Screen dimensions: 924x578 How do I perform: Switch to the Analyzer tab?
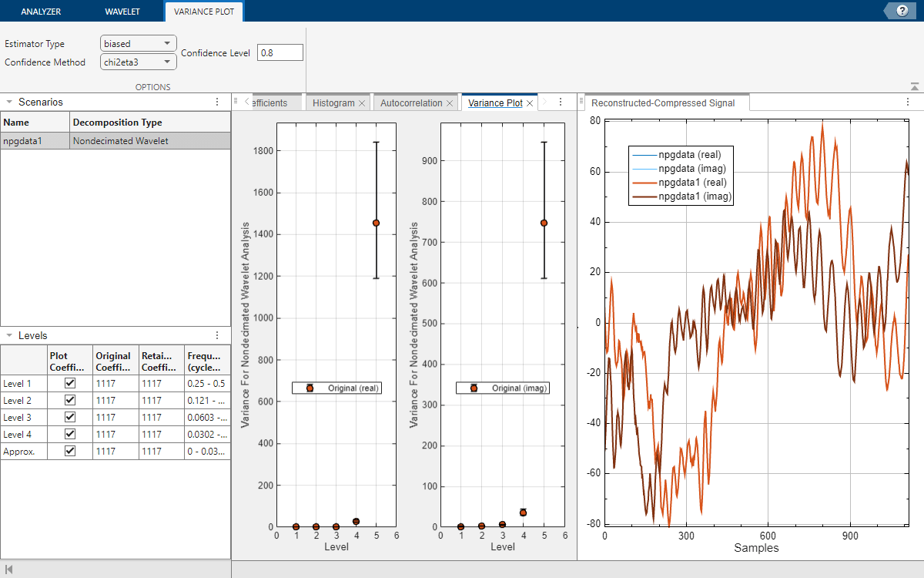point(41,12)
